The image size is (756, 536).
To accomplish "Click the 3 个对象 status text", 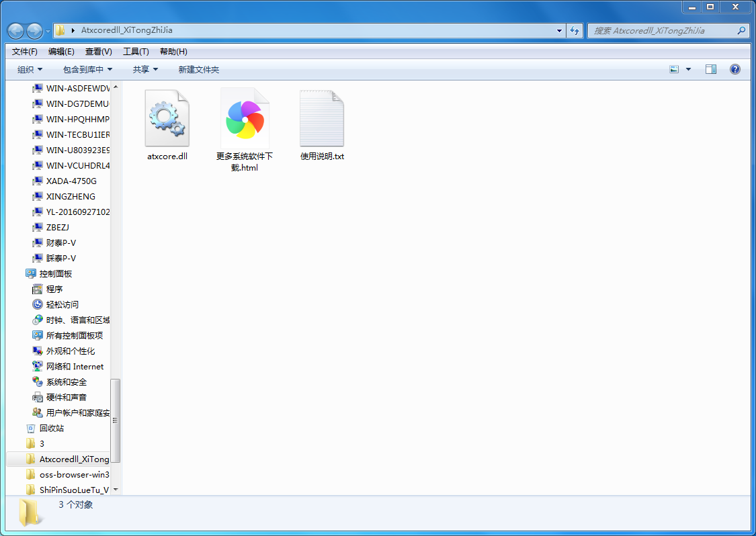I will [76, 504].
